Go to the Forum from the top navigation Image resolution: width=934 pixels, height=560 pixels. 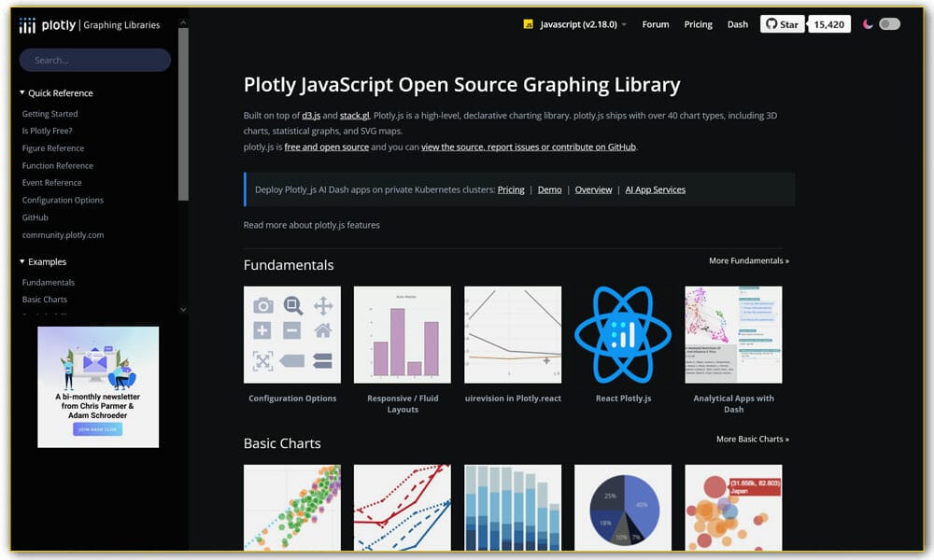656,24
